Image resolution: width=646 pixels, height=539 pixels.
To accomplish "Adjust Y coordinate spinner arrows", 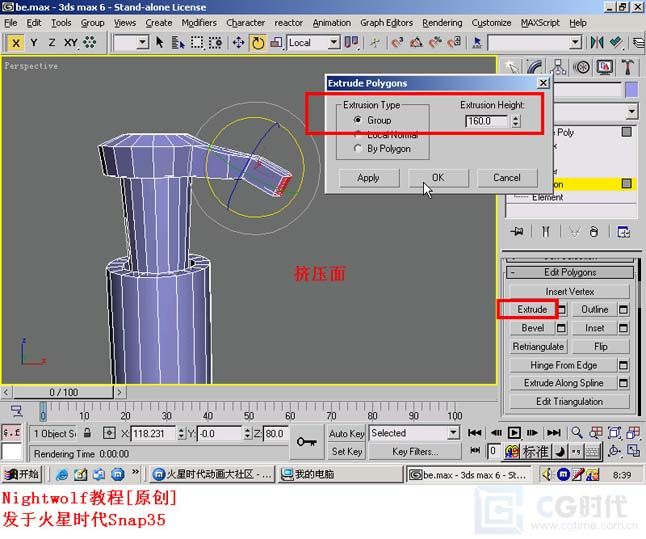I will (247, 434).
